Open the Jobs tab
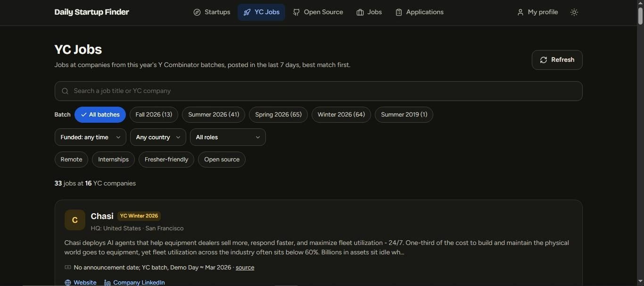 tap(369, 12)
